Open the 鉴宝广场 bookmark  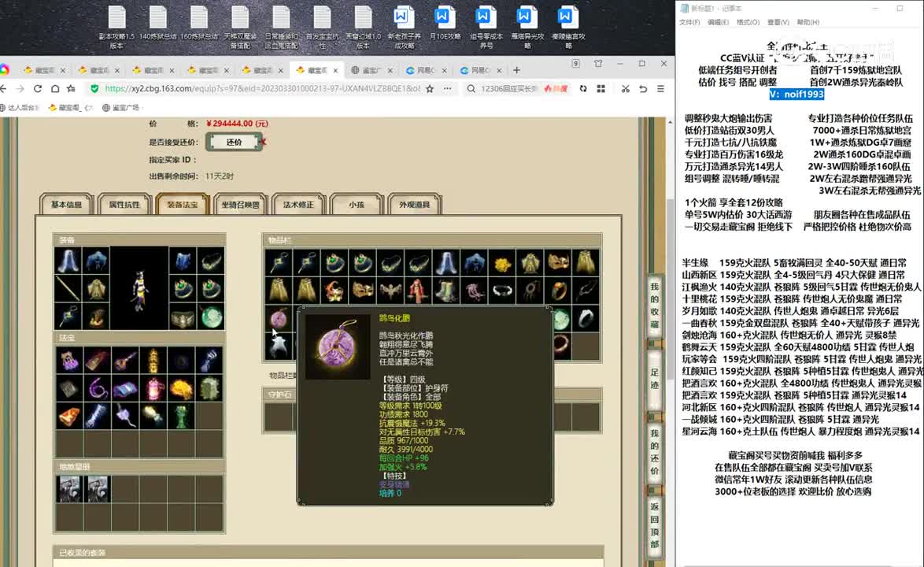pyautogui.click(x=120, y=107)
